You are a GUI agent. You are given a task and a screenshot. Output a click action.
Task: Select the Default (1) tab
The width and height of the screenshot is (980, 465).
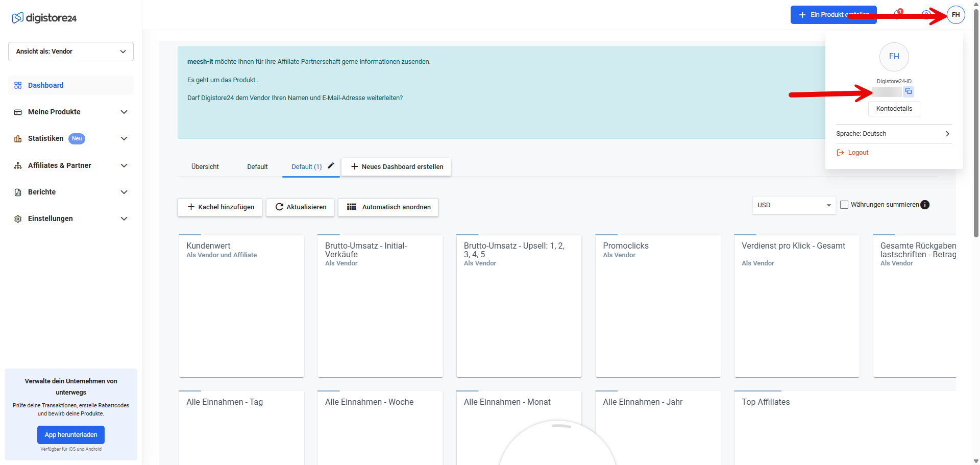[306, 167]
